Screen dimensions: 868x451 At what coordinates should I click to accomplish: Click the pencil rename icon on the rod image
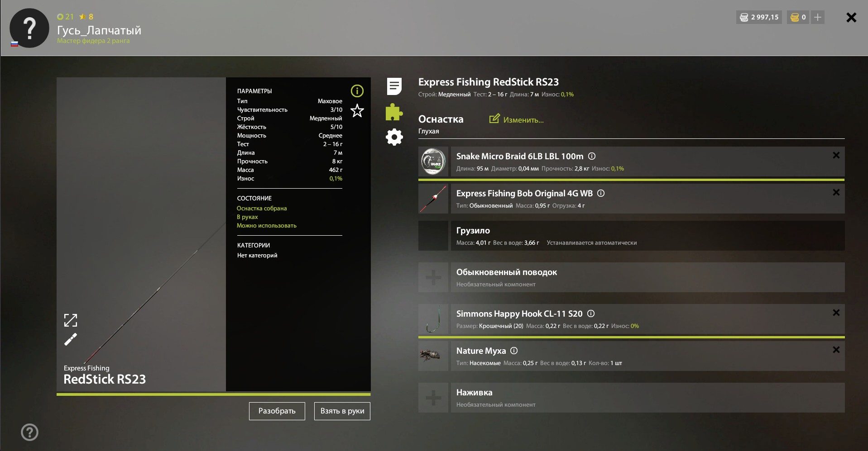(71, 339)
